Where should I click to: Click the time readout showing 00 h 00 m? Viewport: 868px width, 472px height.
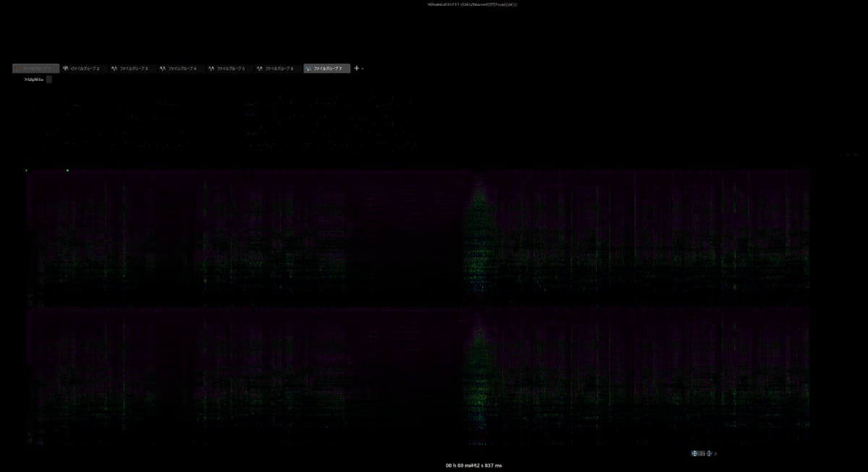474,465
